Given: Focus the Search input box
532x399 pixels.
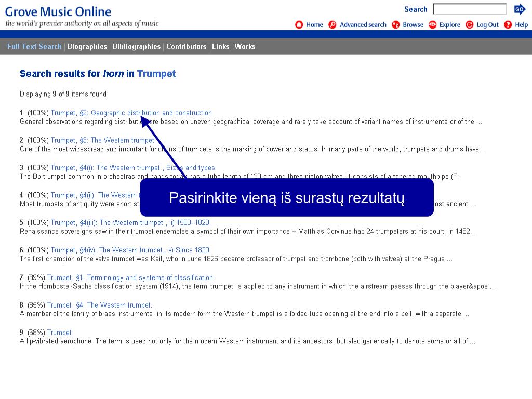Looking at the screenshot, I should click(x=470, y=9).
